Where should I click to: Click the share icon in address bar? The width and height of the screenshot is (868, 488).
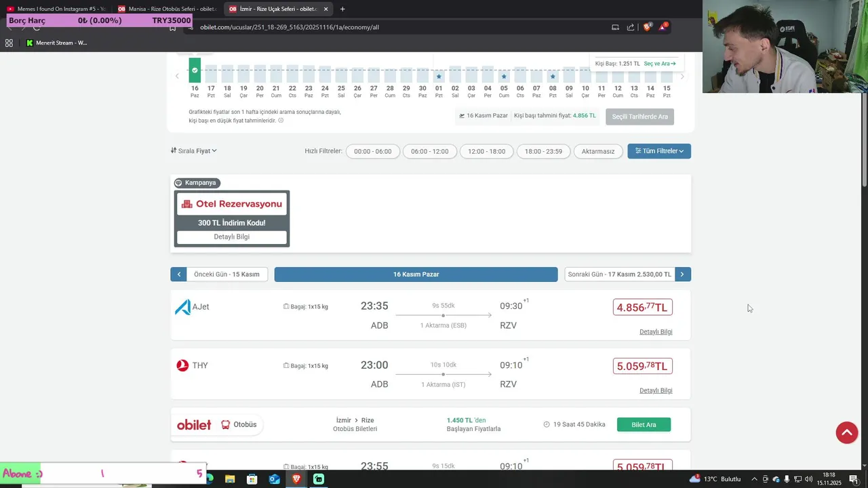click(631, 27)
